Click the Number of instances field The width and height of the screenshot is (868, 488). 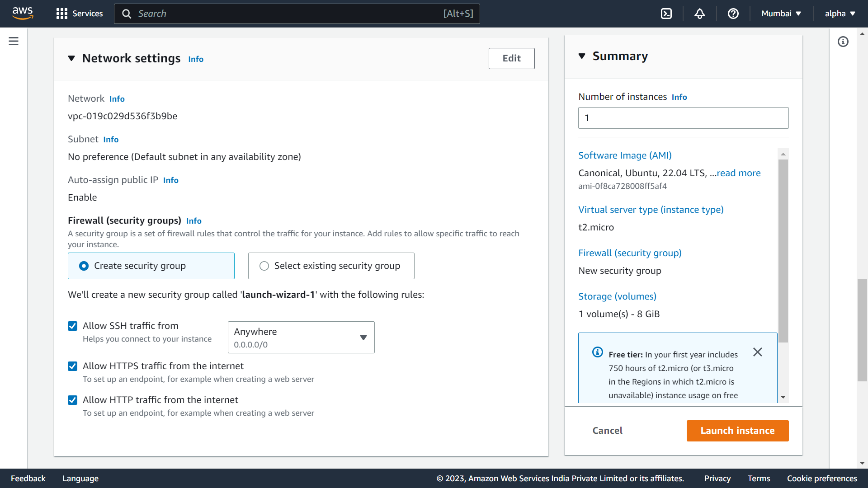(683, 118)
